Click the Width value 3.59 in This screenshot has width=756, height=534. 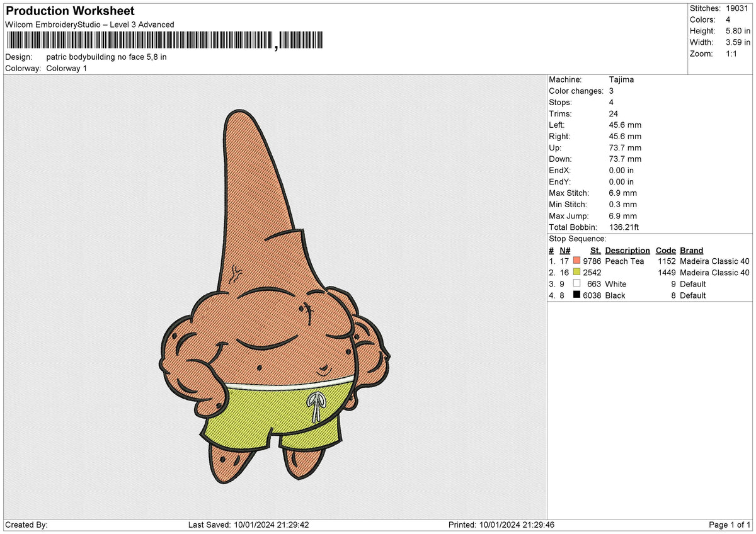(738, 42)
